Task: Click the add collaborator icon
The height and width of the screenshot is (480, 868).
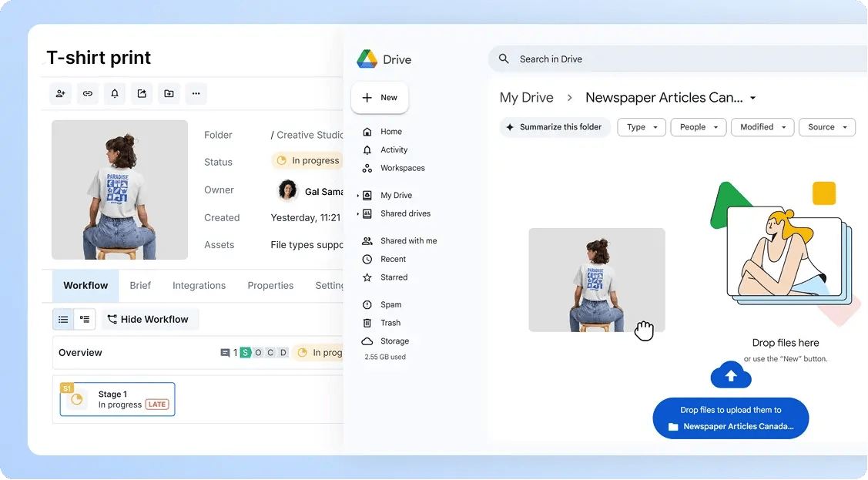Action: coord(60,93)
